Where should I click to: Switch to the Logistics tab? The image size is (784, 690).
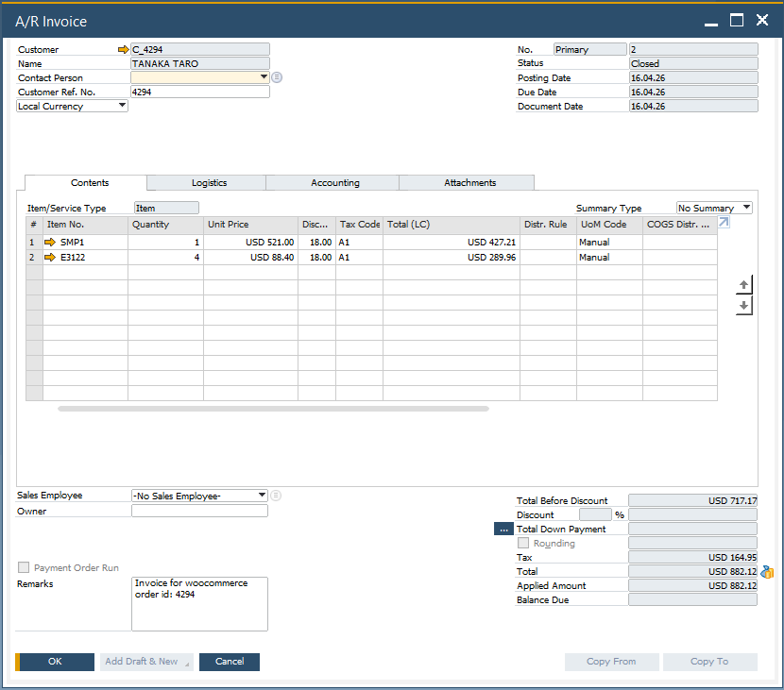[x=209, y=183]
